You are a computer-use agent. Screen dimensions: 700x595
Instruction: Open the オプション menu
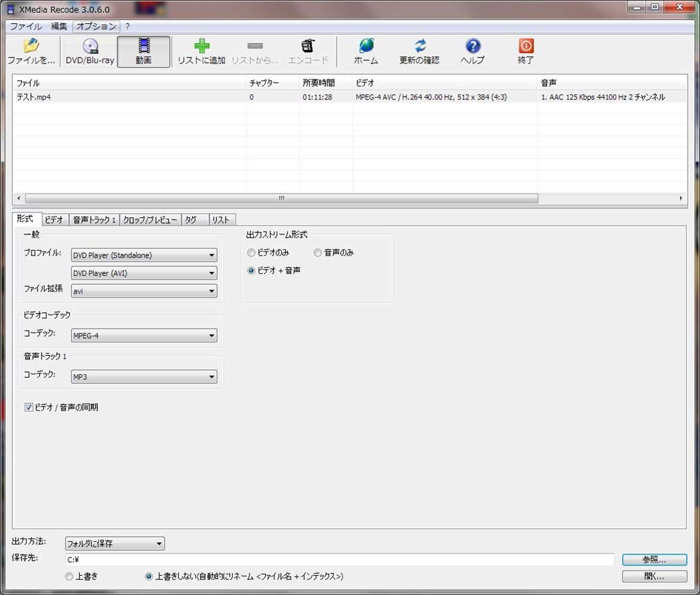pyautogui.click(x=96, y=27)
